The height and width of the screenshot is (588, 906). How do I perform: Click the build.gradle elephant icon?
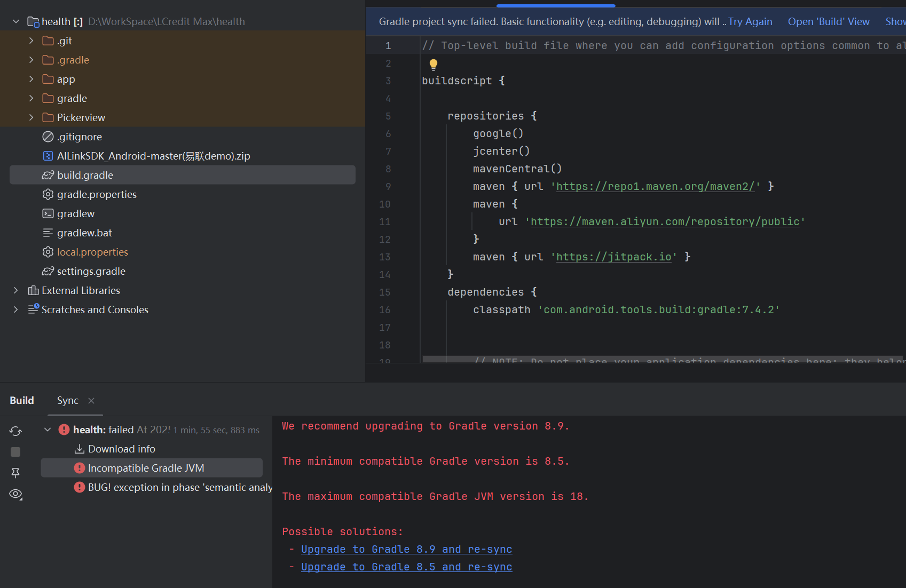pos(48,175)
